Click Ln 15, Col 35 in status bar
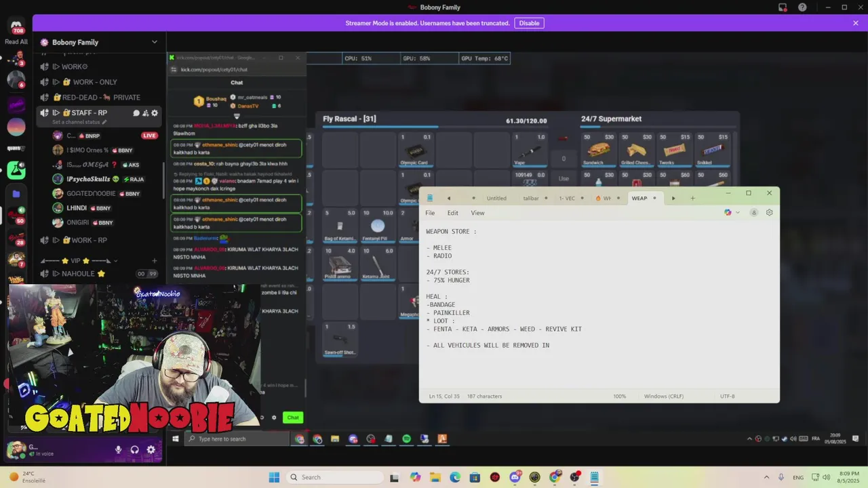The image size is (868, 488). point(444,396)
